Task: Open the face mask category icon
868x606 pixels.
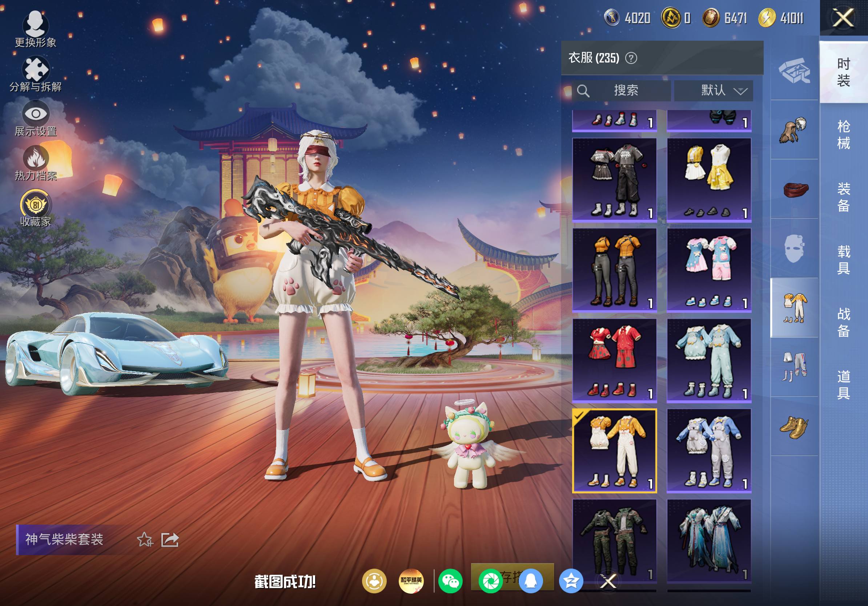Action: pyautogui.click(x=794, y=248)
